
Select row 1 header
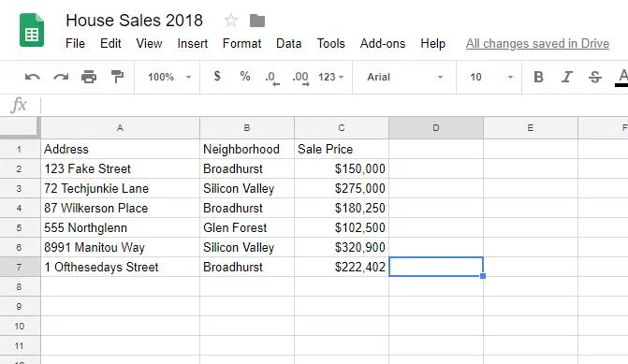[x=20, y=149]
